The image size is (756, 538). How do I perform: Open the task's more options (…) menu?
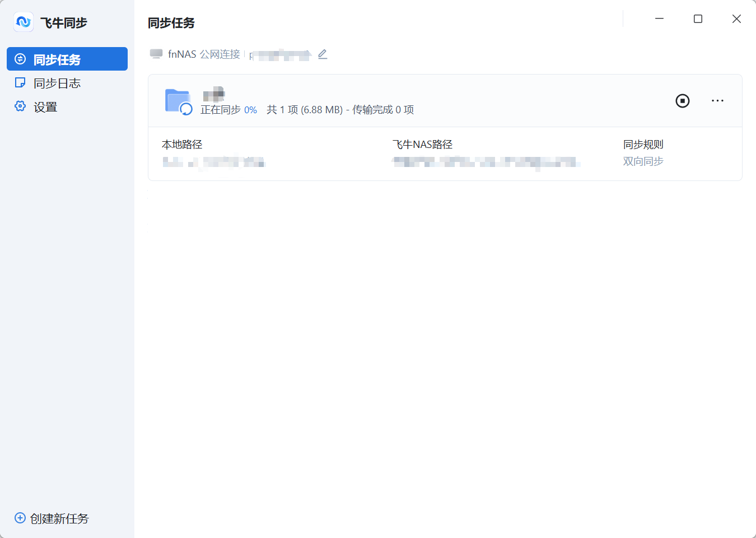click(x=717, y=101)
